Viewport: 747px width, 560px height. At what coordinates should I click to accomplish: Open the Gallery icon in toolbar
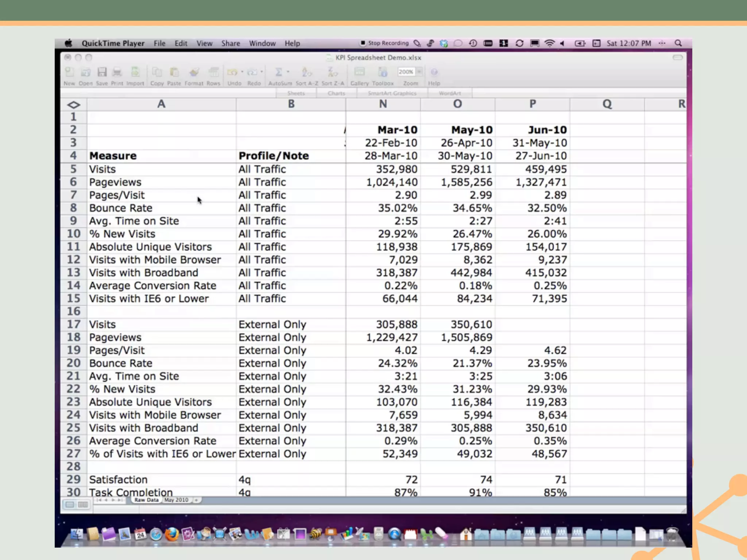[x=359, y=72]
